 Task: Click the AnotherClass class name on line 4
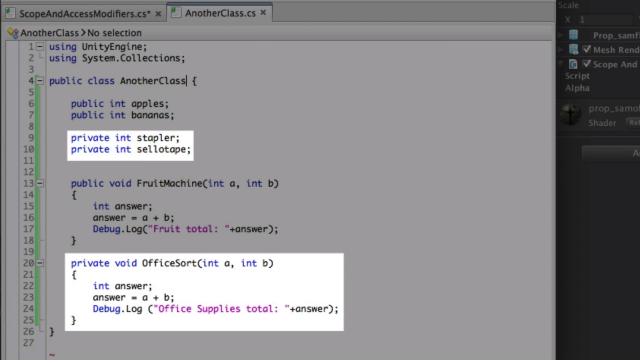tap(153, 81)
